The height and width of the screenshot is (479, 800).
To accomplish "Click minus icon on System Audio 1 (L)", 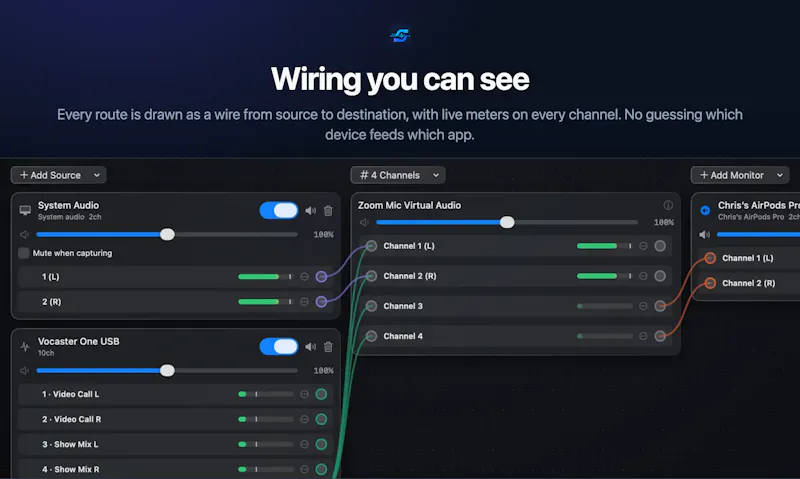I will [x=304, y=276].
